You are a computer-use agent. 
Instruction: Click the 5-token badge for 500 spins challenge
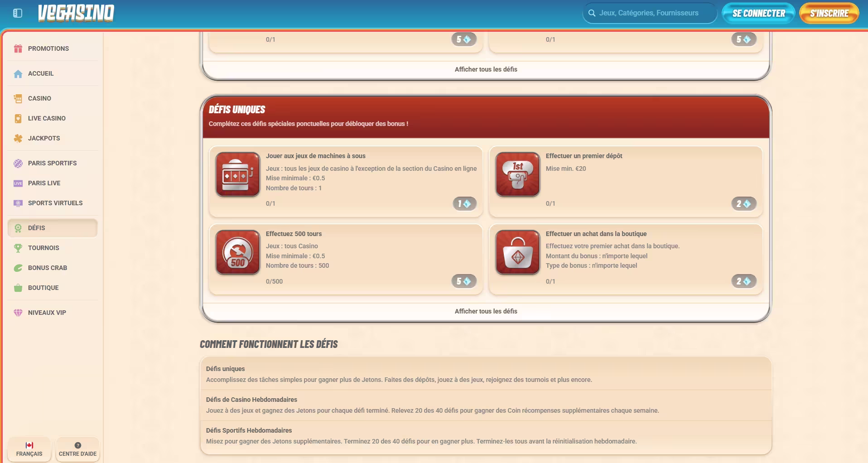pos(464,281)
